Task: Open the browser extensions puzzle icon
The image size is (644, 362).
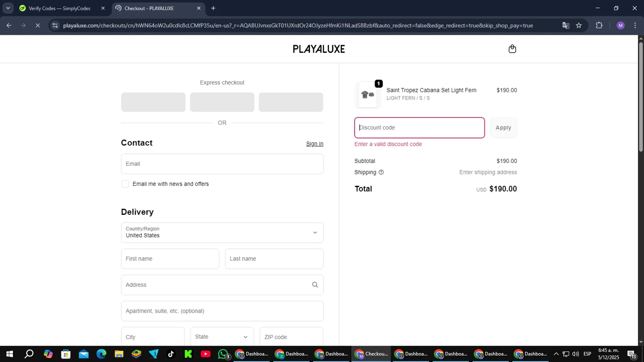Action: [599, 26]
